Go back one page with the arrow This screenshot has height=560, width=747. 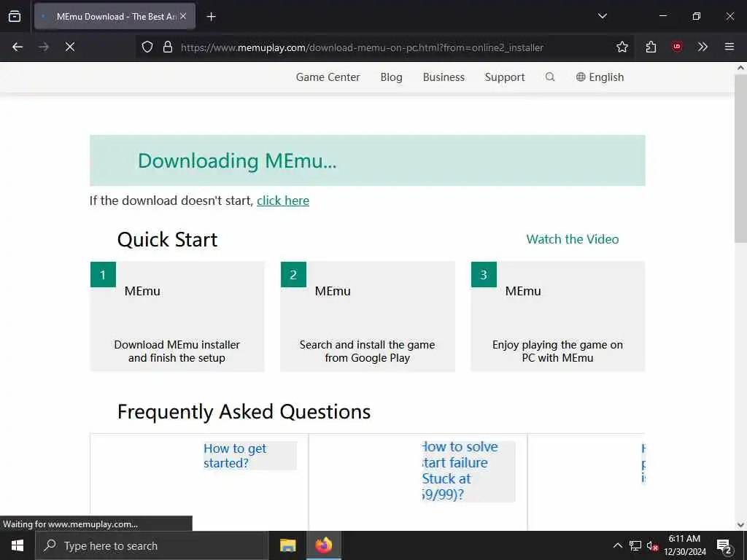[x=18, y=47]
